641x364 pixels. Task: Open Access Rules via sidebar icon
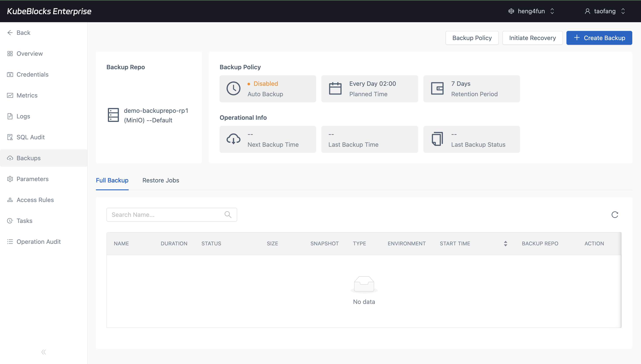pos(10,200)
